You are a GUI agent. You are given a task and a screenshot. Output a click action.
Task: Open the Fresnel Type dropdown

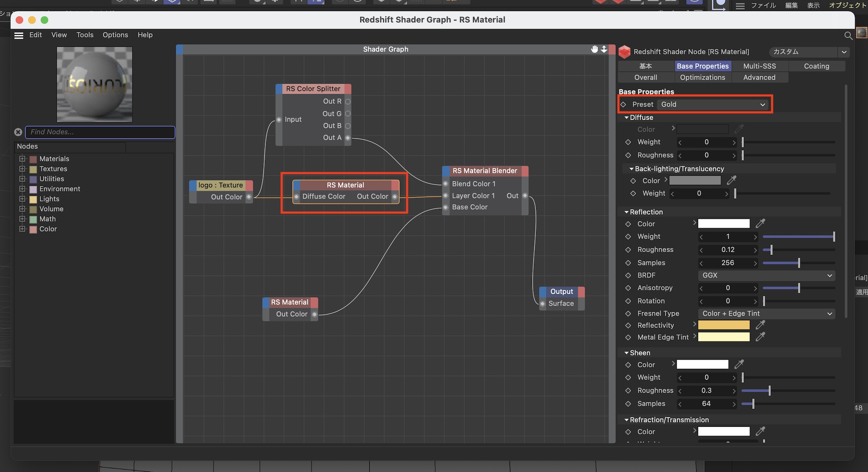tap(766, 314)
